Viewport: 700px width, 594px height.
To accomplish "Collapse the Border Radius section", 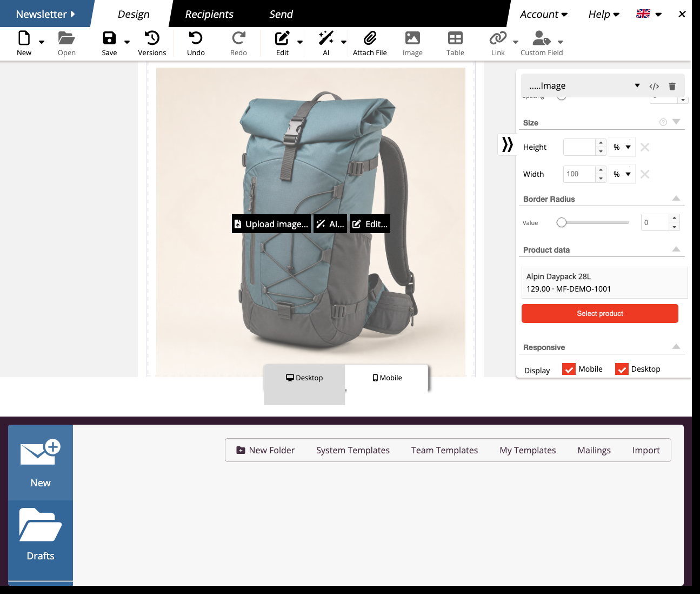I will 676,199.
